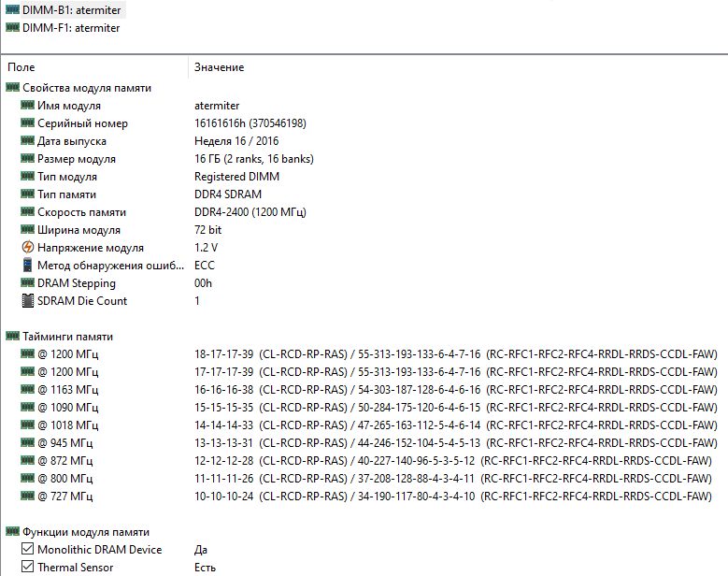Select the ECC error detection value

[x=205, y=266]
